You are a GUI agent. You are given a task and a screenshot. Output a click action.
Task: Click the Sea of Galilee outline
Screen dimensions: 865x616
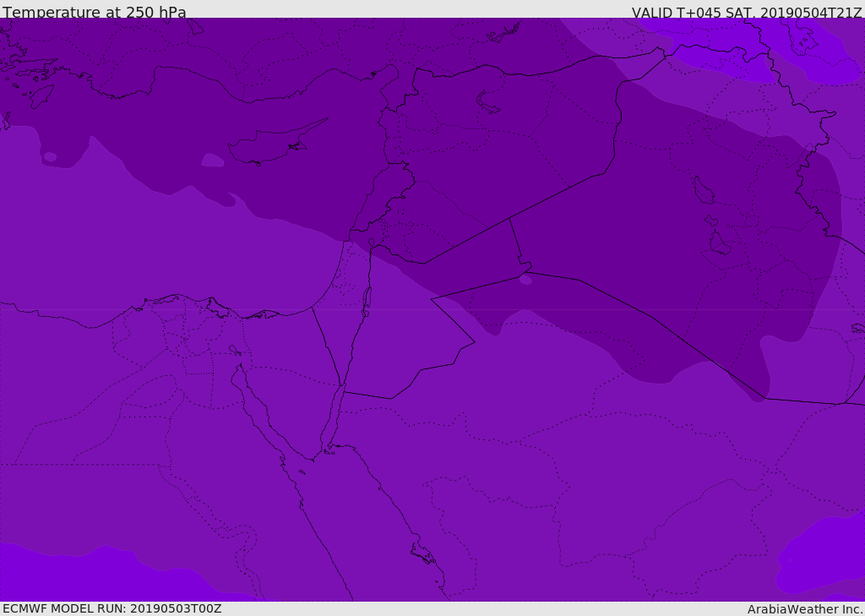(371, 243)
